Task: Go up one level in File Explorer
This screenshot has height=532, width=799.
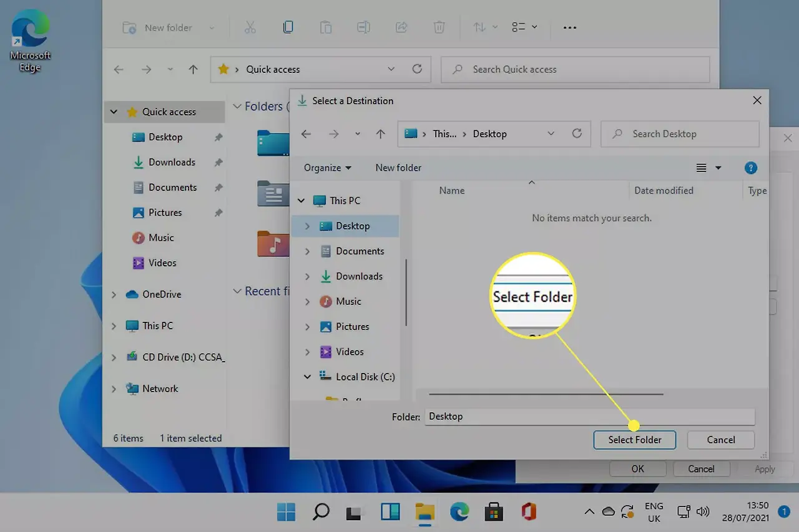Action: [194, 70]
